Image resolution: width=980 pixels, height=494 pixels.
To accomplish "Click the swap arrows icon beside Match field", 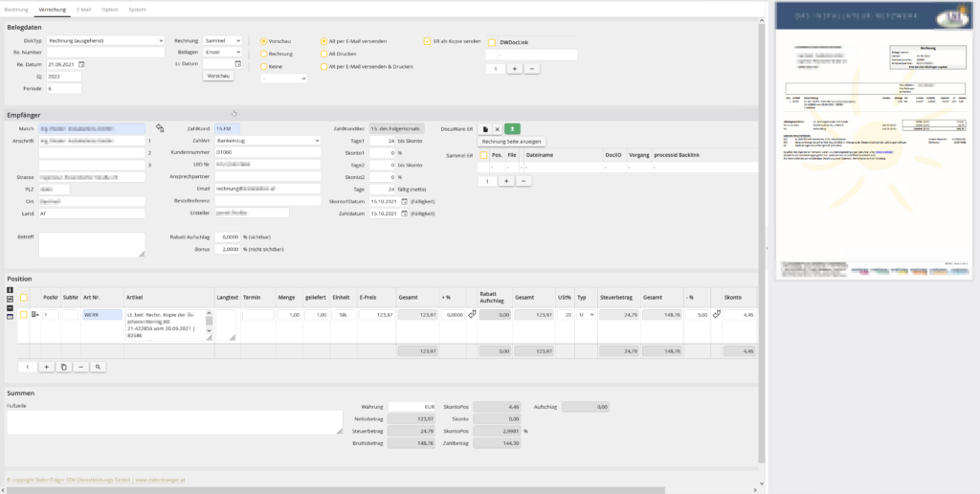I will click(160, 128).
